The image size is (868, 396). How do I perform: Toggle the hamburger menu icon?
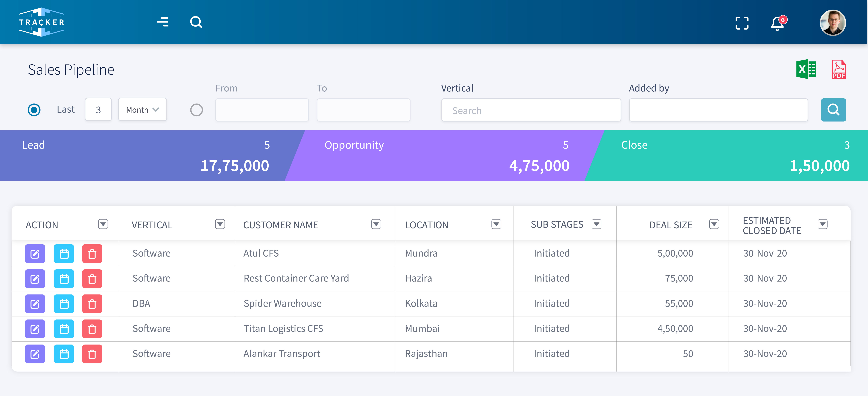pyautogui.click(x=163, y=22)
